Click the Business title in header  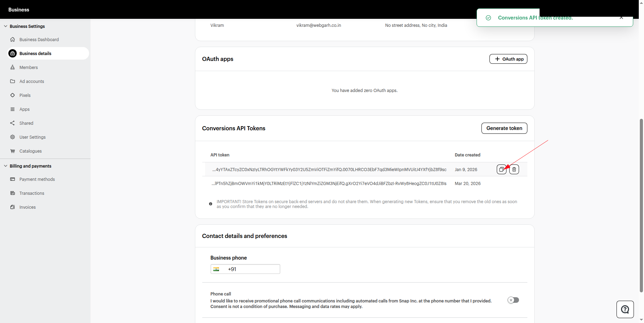click(19, 9)
